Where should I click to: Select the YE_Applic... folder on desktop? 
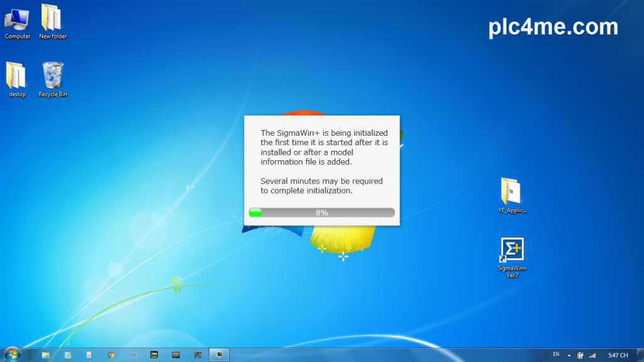[x=513, y=191]
